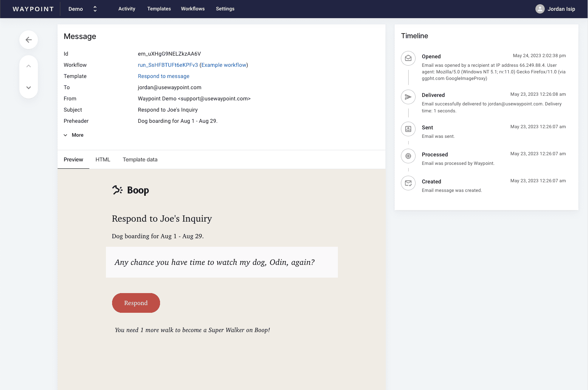
Task: Click the back arrow navigation icon
Action: [x=29, y=40]
